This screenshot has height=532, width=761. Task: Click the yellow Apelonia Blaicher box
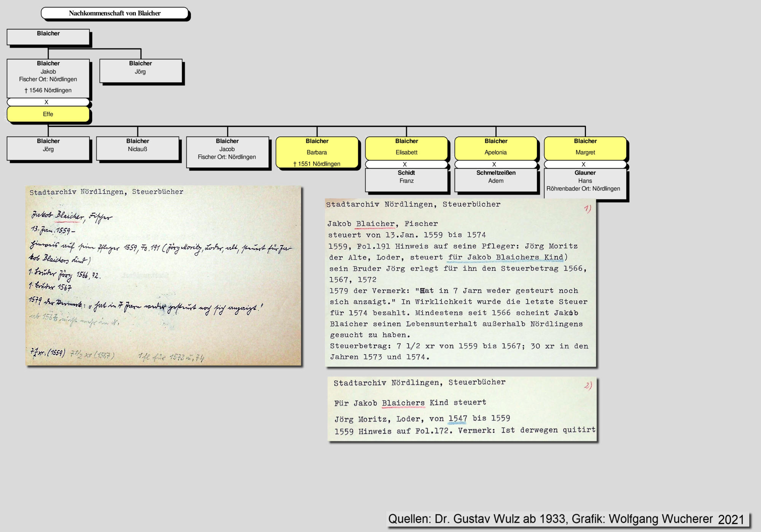coord(496,148)
